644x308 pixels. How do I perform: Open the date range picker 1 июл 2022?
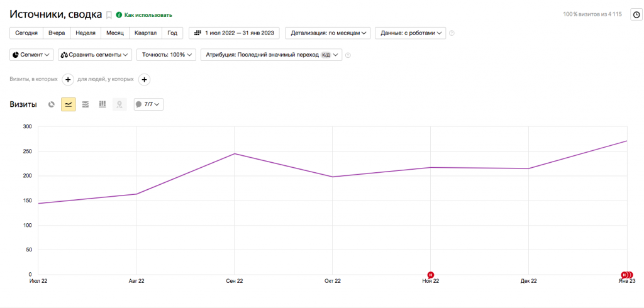click(x=234, y=33)
